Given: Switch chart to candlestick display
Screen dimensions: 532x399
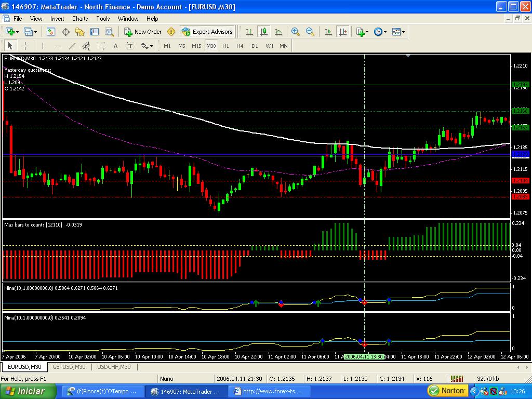Looking at the screenshot, I should click(x=264, y=32).
